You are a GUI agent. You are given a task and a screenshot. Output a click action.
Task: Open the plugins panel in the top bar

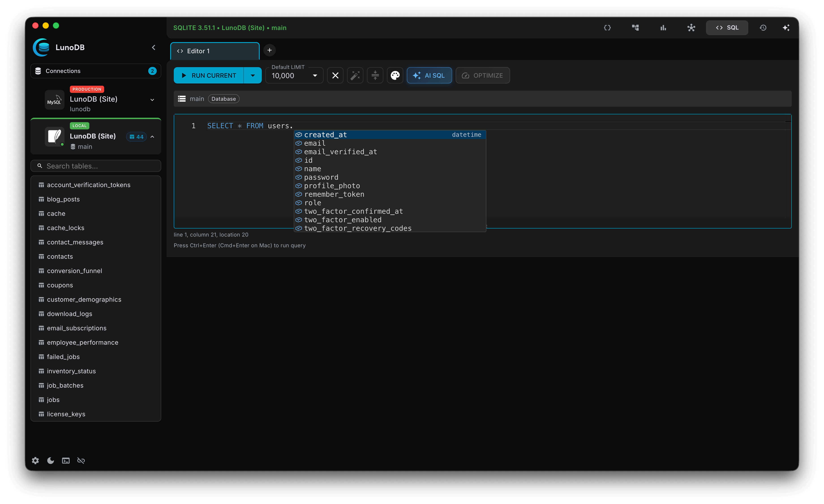coord(691,28)
